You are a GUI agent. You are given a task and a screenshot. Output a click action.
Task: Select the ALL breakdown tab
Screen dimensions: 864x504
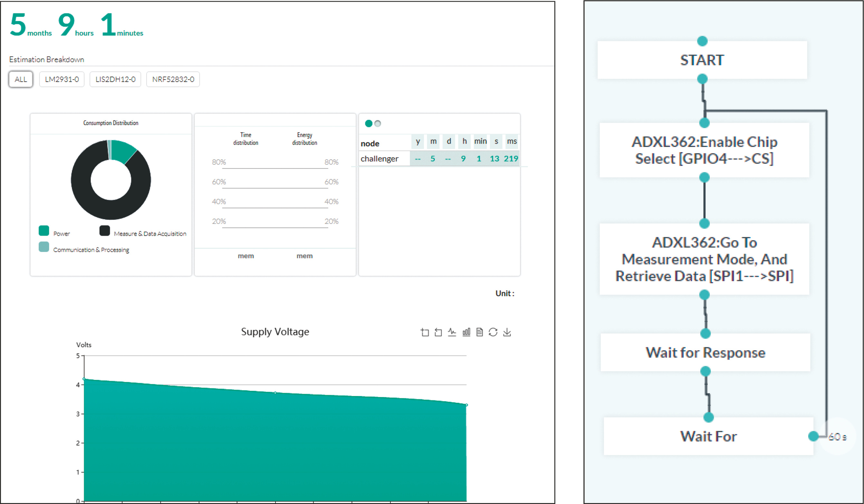pos(21,79)
